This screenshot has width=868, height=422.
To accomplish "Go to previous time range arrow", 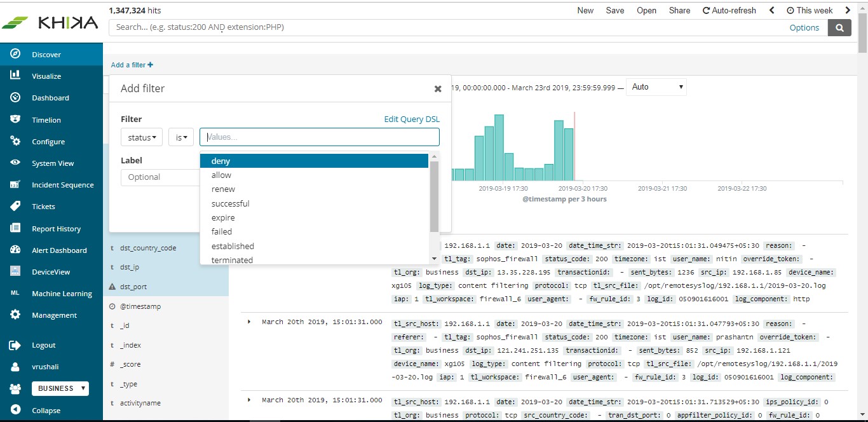I will tap(772, 10).
